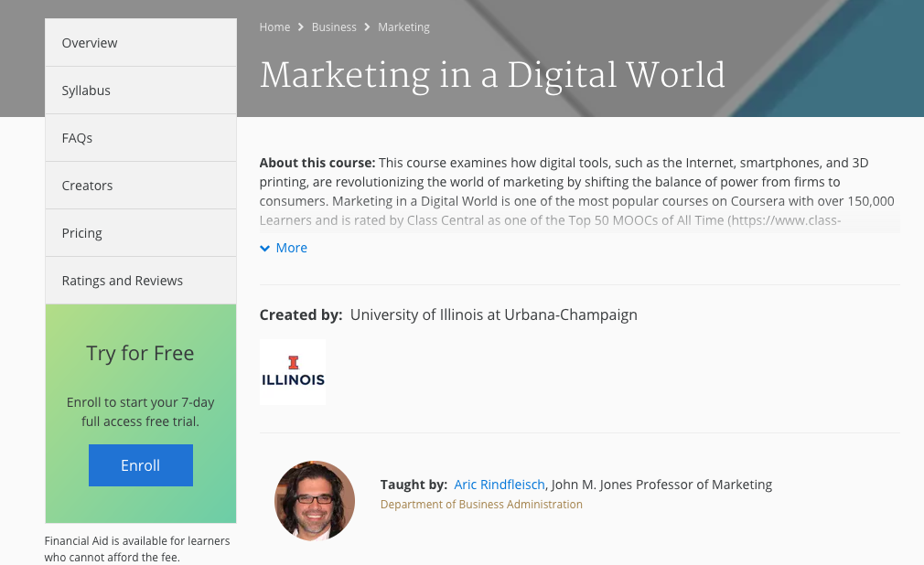This screenshot has width=924, height=565.
Task: Click the chevron arrow after Home breadcrumb
Action: [301, 27]
